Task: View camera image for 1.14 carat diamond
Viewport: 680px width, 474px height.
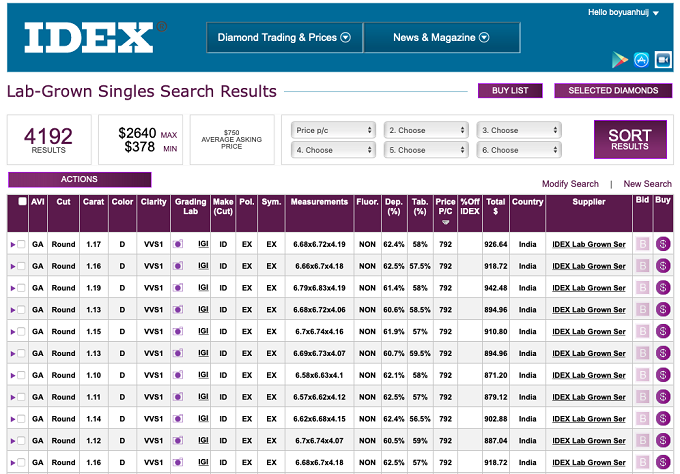Action: pyautogui.click(x=178, y=419)
